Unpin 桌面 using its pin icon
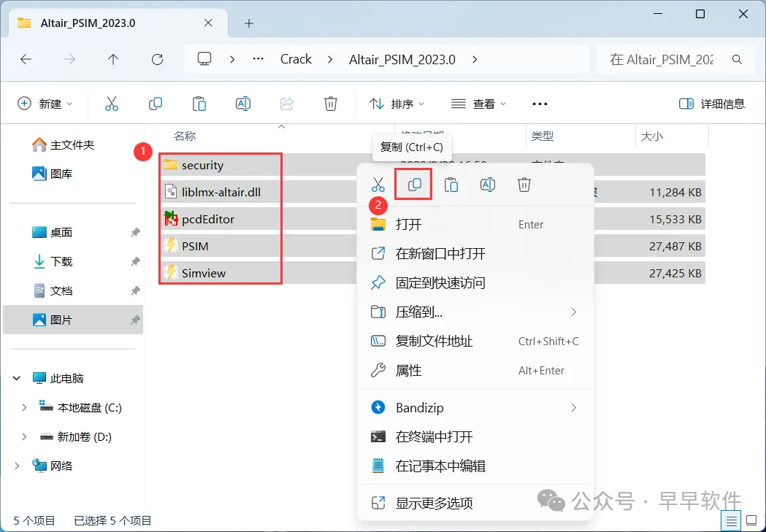Viewport: 766px width, 532px height. (135, 232)
